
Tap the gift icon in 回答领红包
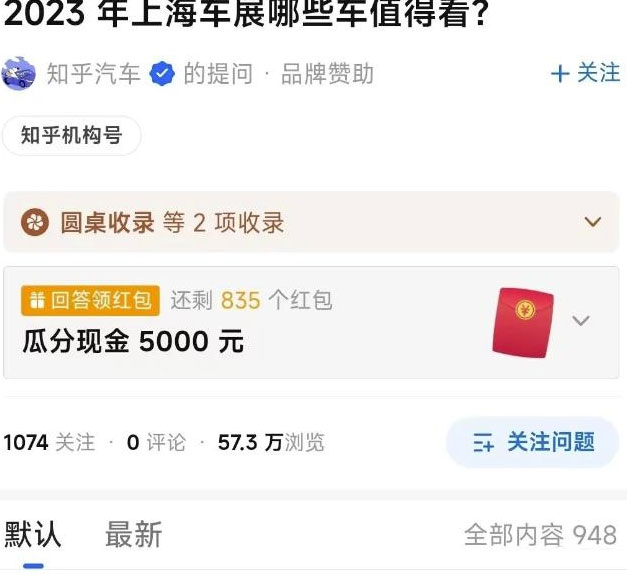[x=37, y=300]
